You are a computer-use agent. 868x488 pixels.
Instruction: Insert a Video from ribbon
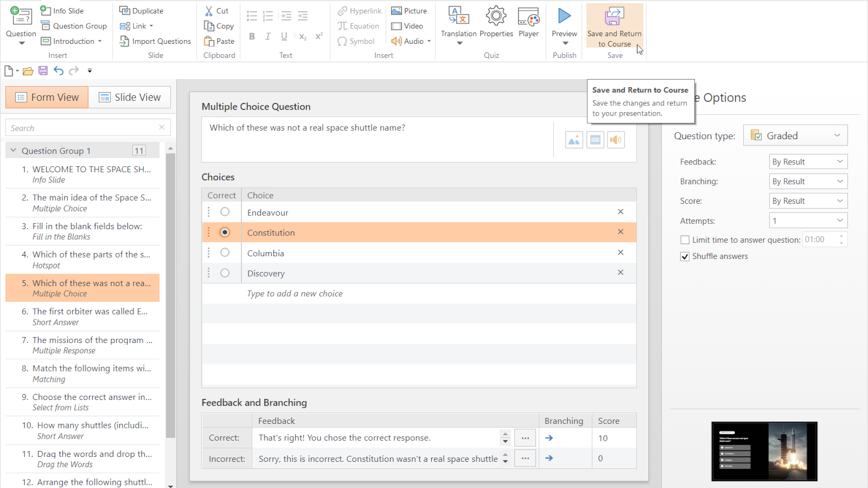point(407,26)
